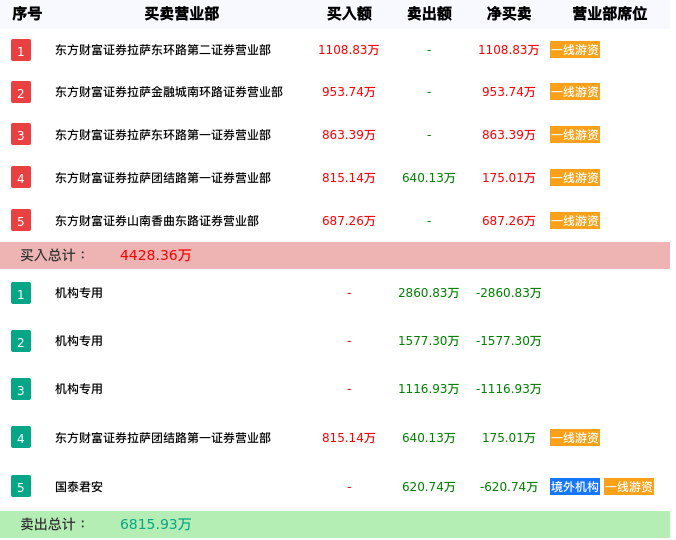This screenshot has width=676, height=540.
Task: Click 一线游资 tag in top buyer row
Action: click(x=575, y=50)
